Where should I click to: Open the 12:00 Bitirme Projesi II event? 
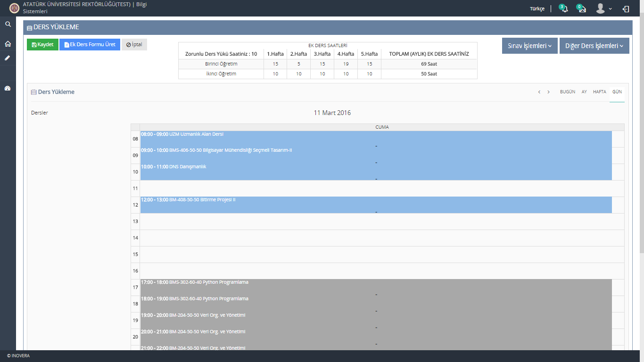[376, 205]
